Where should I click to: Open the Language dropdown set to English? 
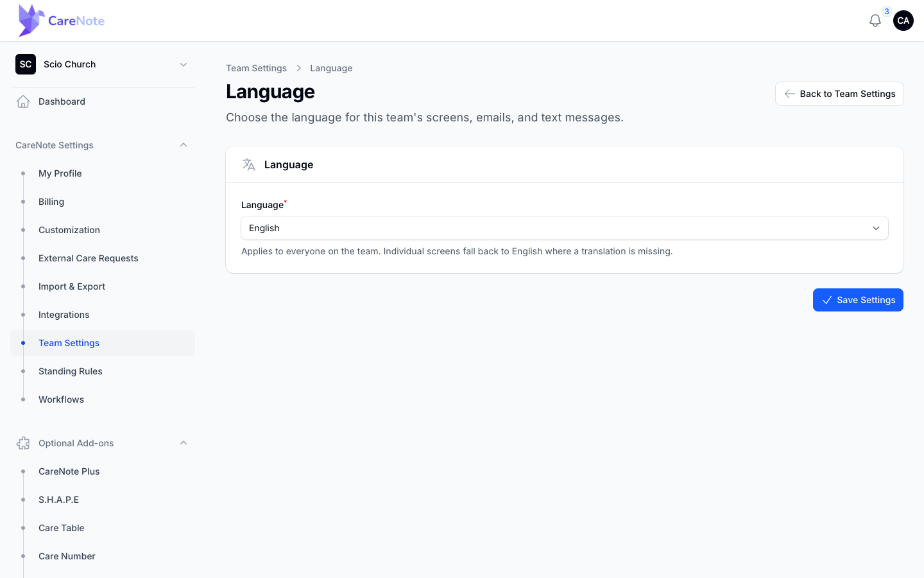click(x=565, y=228)
